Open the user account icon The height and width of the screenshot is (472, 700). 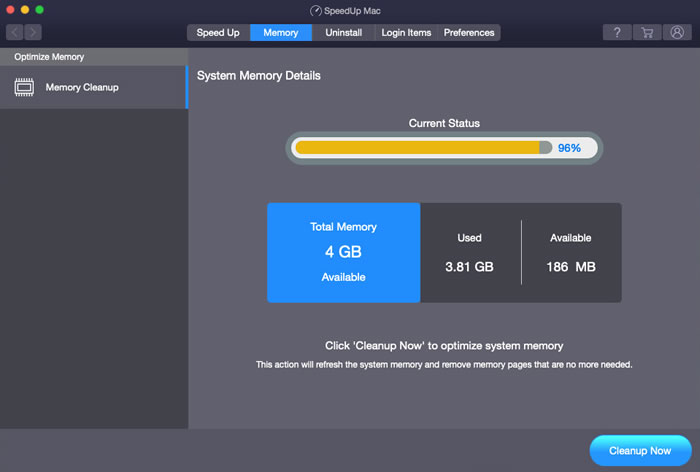pos(677,33)
